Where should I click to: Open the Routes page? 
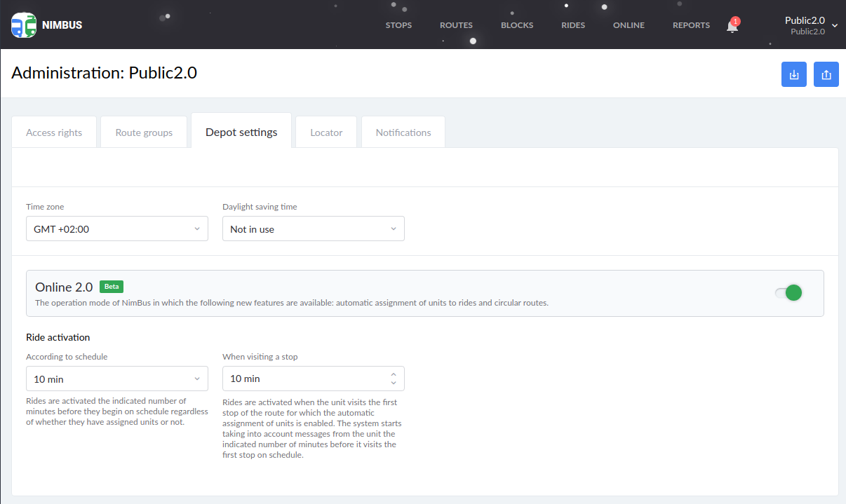tap(456, 25)
